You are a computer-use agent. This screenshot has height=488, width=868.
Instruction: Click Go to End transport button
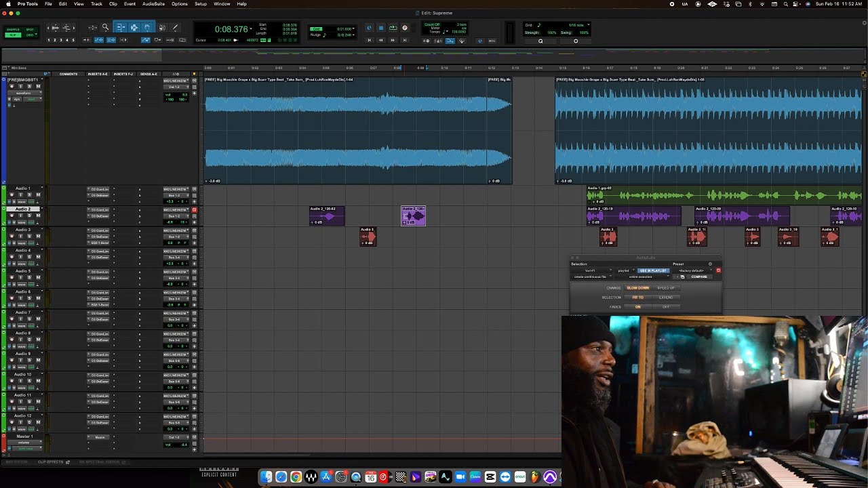coord(405,41)
